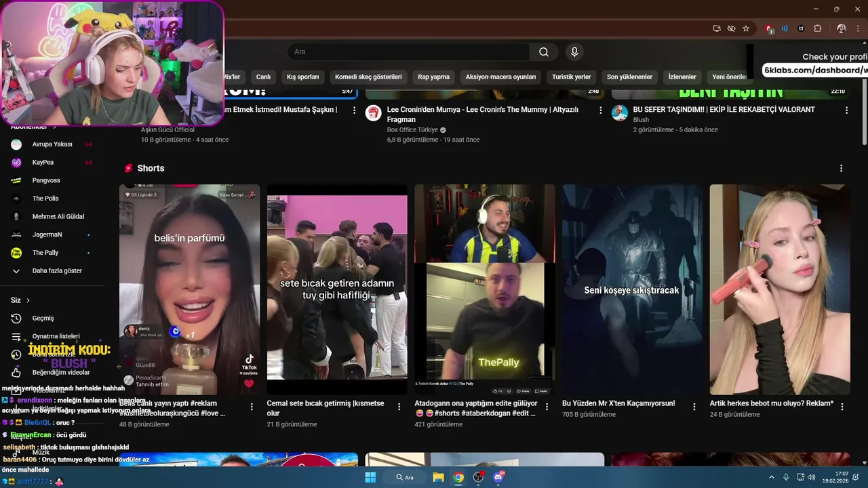Play the Seni köşeye sıkıştıracak short
The image size is (868, 488).
(x=632, y=289)
